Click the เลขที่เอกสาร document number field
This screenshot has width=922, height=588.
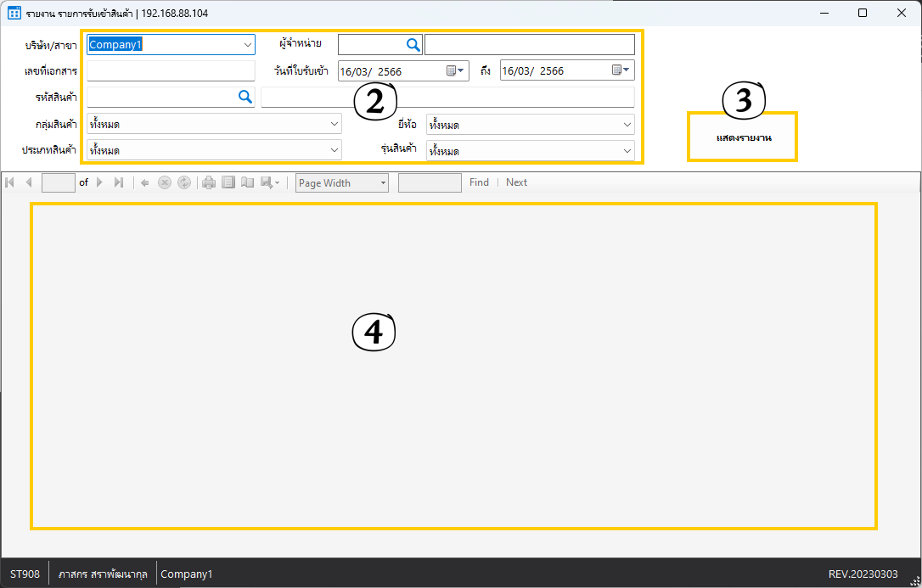171,71
